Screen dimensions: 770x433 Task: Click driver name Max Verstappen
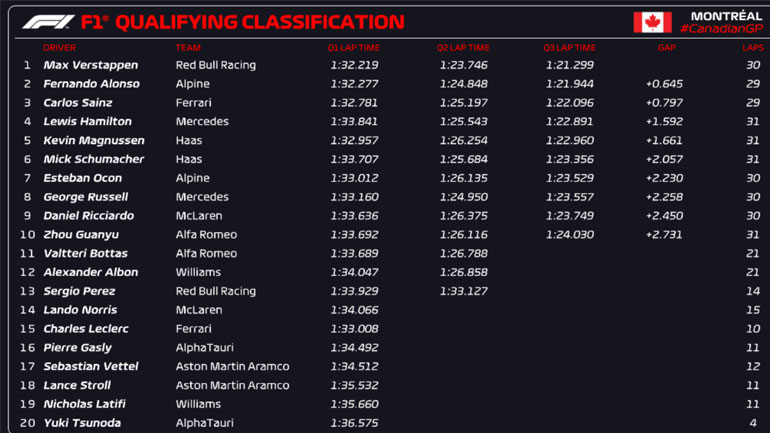tap(91, 65)
